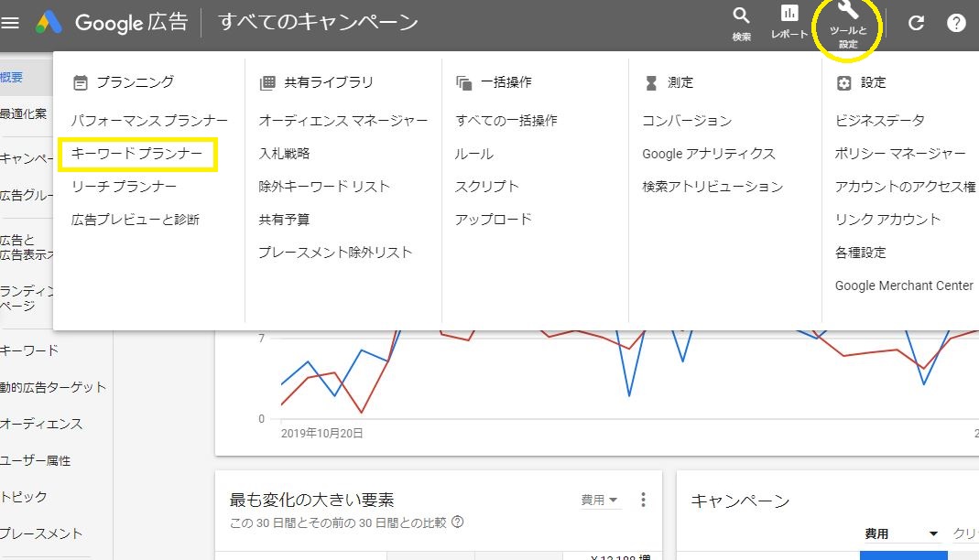
Task: Open the hamburger main menu
Action: (x=10, y=23)
